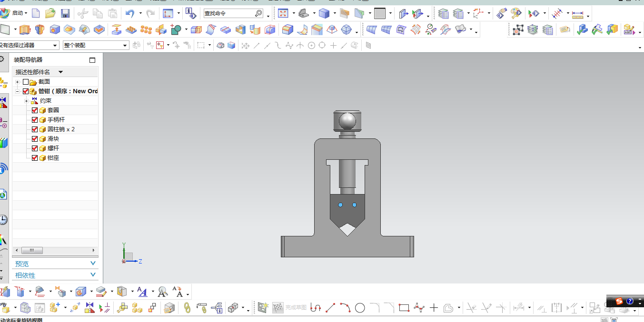Open the Edit Object Display palette icon
This screenshot has width=644, height=322.
(515, 13)
